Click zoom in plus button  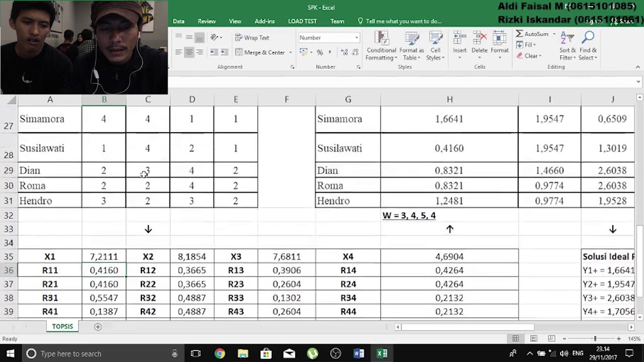[618, 339]
